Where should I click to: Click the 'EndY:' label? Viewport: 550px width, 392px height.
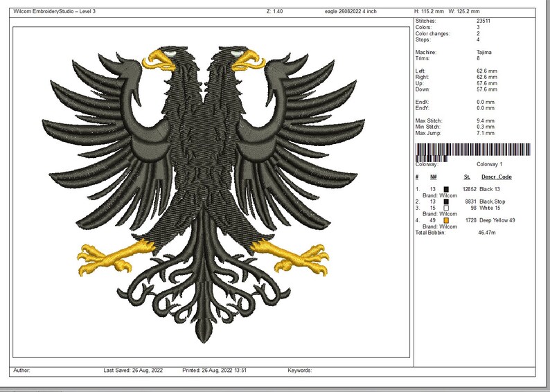pos(422,108)
